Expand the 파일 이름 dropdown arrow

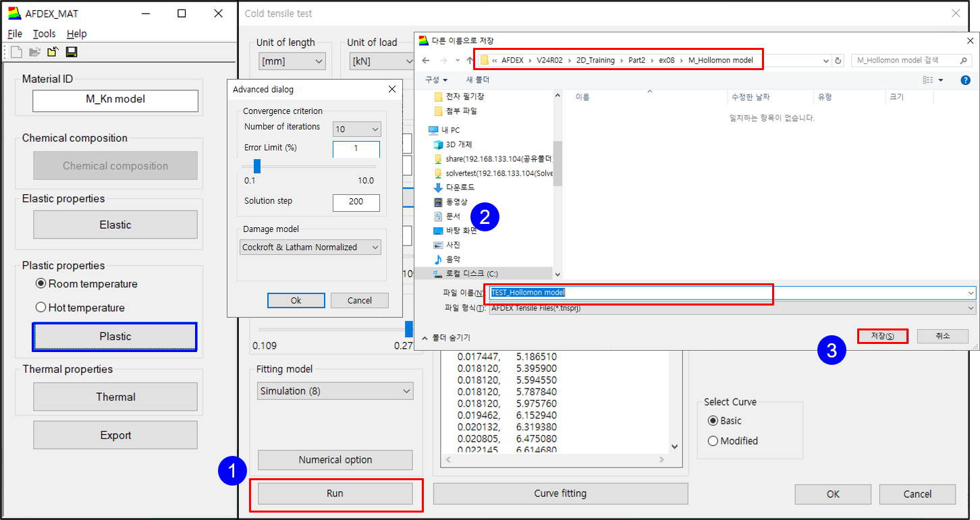click(971, 293)
